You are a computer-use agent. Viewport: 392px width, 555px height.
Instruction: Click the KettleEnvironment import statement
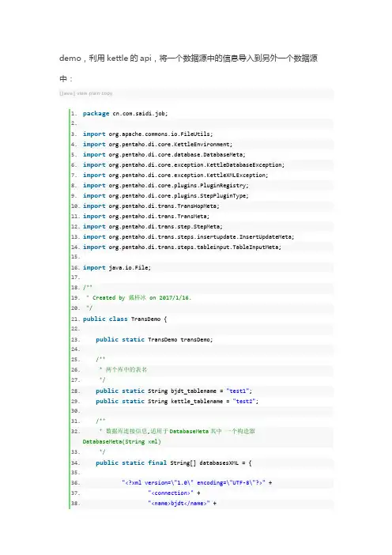pyautogui.click(x=157, y=145)
